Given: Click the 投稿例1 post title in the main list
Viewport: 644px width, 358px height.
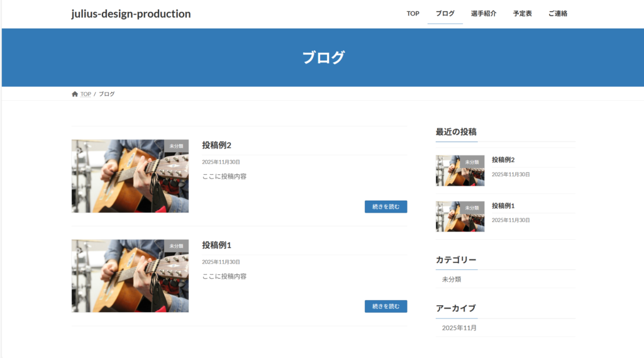Looking at the screenshot, I should click(x=216, y=245).
